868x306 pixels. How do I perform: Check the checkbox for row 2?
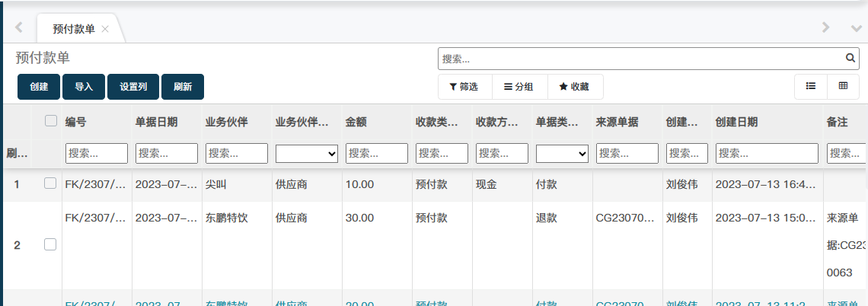[x=50, y=245]
